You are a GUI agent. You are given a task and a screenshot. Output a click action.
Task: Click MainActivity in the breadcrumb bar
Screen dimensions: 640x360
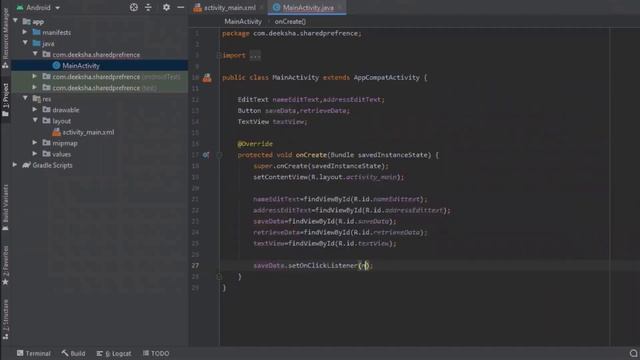[243, 22]
